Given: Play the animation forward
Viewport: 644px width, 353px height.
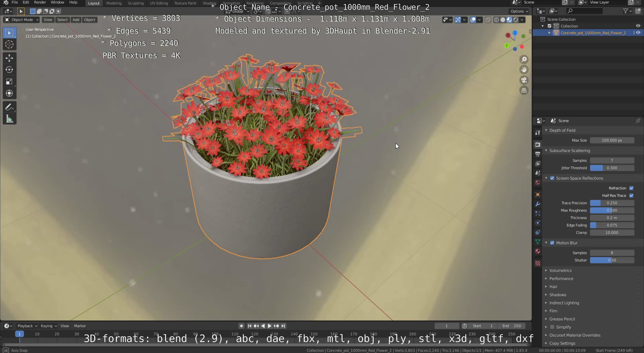Looking at the screenshot, I should (269, 326).
